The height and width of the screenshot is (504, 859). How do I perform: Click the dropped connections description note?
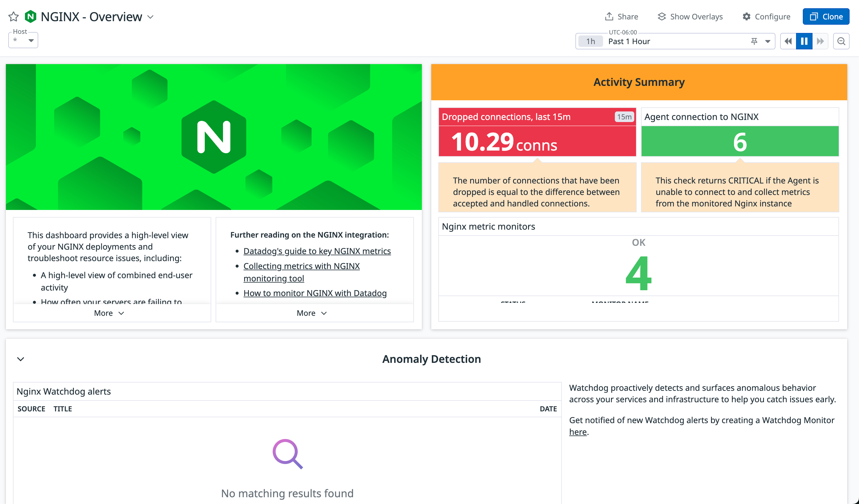[x=537, y=187]
